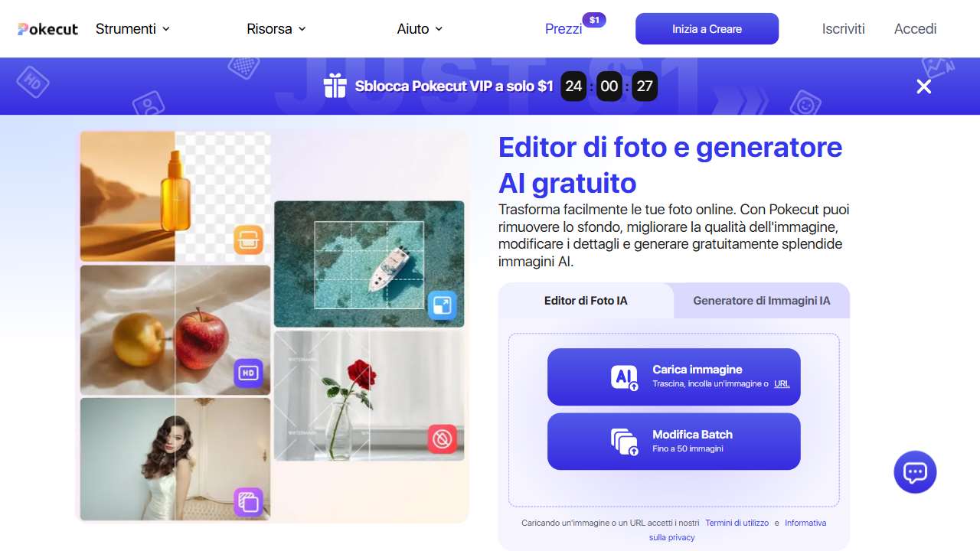The width and height of the screenshot is (980, 551).
Task: Click the red watermark remover icon
Action: (x=442, y=439)
